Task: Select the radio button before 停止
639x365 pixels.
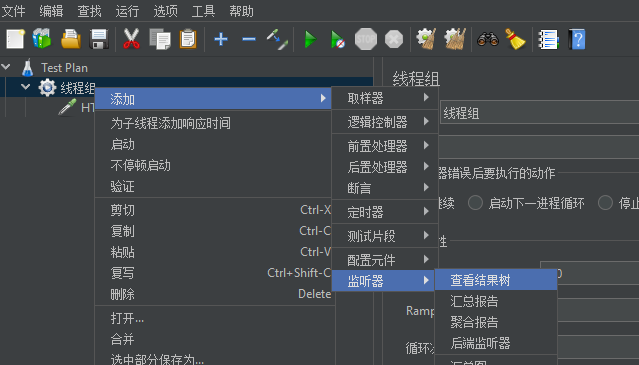Action: tap(605, 202)
